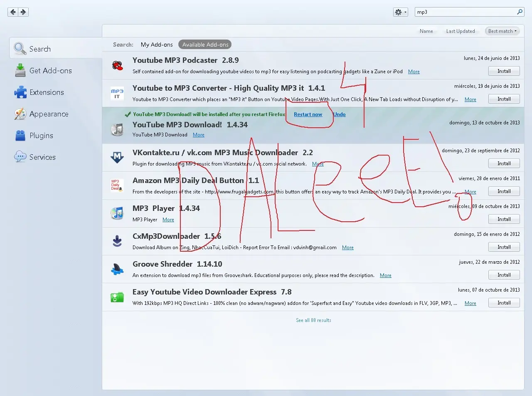Select the Youtube MP3 Podcaster 2.8.9 title
This screenshot has height=396, width=532.
(x=186, y=60)
